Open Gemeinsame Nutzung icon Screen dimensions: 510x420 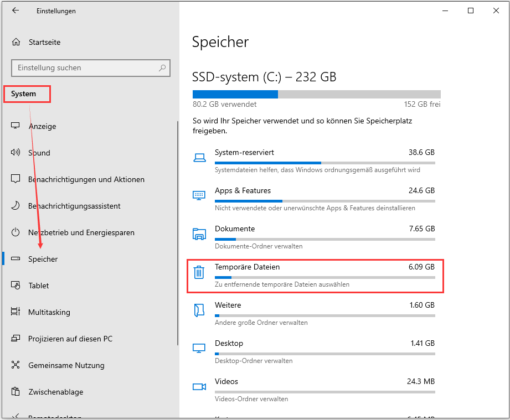[16, 365]
